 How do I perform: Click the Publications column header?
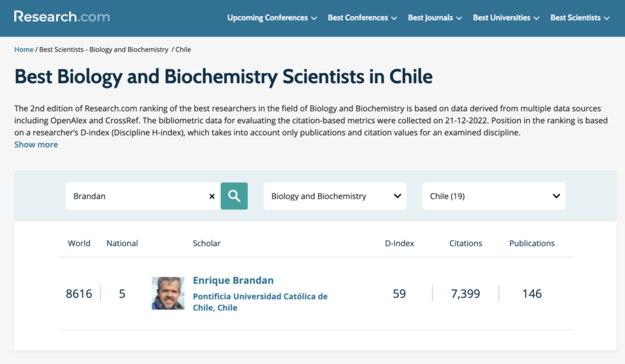coord(532,243)
